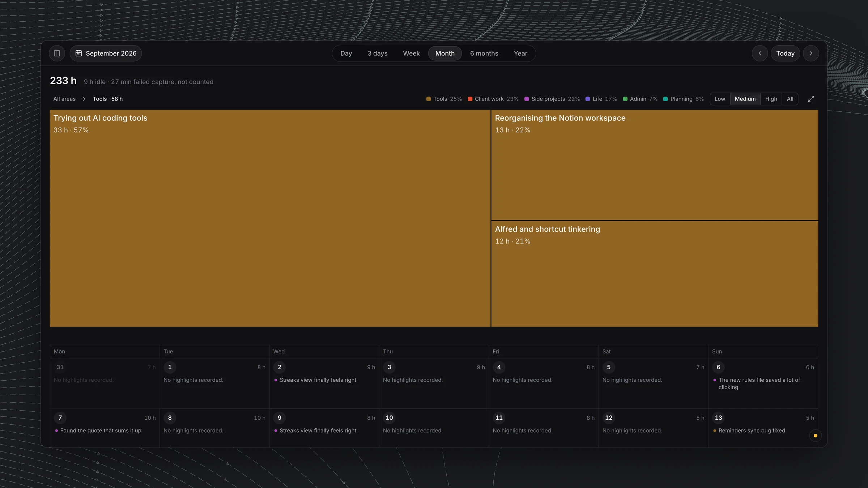Set detail level to High
The height and width of the screenshot is (488, 868).
771,99
